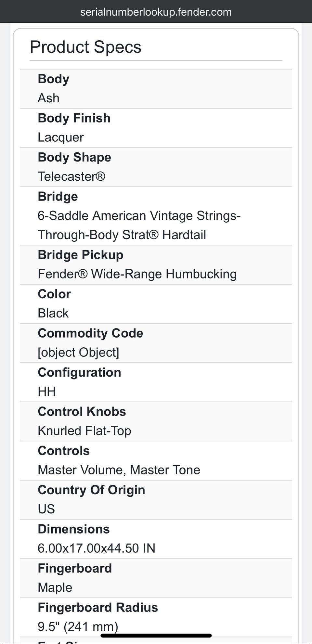The height and width of the screenshot is (644, 312).
Task: Select the Color label
Action: (x=54, y=294)
